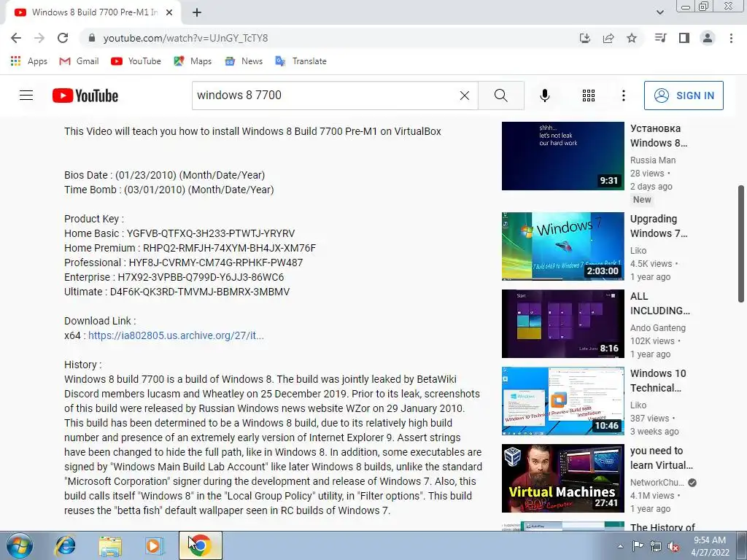The height and width of the screenshot is (560, 747).
Task: Open the Windows 10 Technical video thumbnail
Action: tap(562, 400)
